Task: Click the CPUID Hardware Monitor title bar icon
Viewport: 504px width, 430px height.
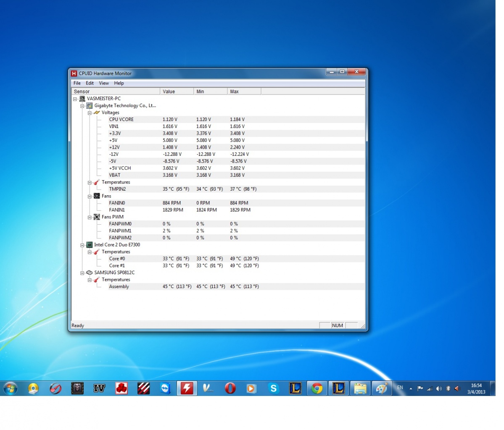Action: 75,74
